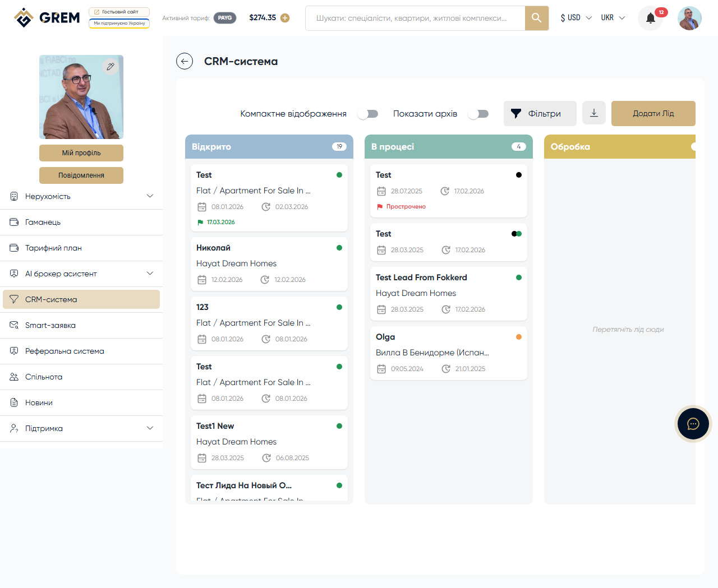718x588 pixels.
Task: Click the orange status dot on Olga card
Action: tap(519, 337)
